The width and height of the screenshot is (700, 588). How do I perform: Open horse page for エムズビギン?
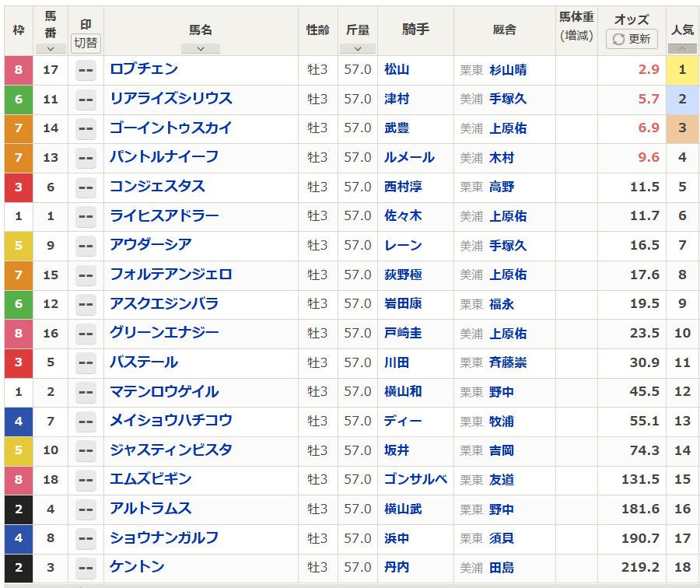click(x=151, y=479)
